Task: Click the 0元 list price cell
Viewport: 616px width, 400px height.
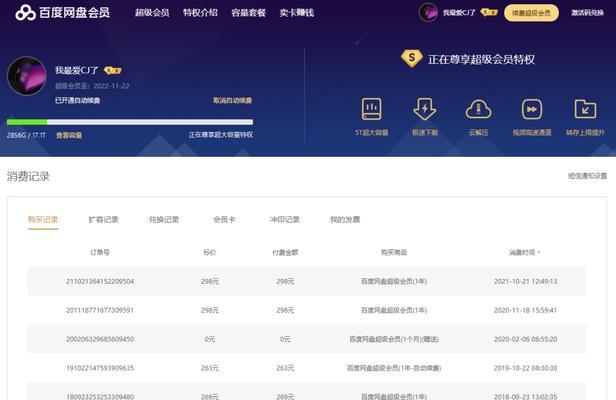Action: click(x=209, y=339)
